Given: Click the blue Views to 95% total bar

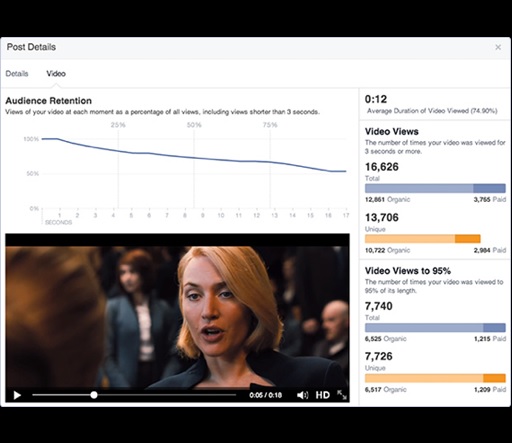Looking at the screenshot, I should pos(435,328).
